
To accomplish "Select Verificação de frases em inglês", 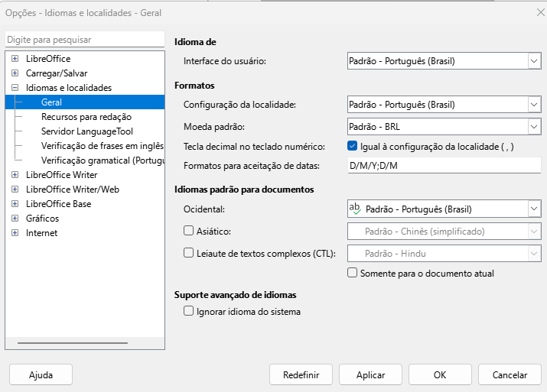I will tap(103, 146).
